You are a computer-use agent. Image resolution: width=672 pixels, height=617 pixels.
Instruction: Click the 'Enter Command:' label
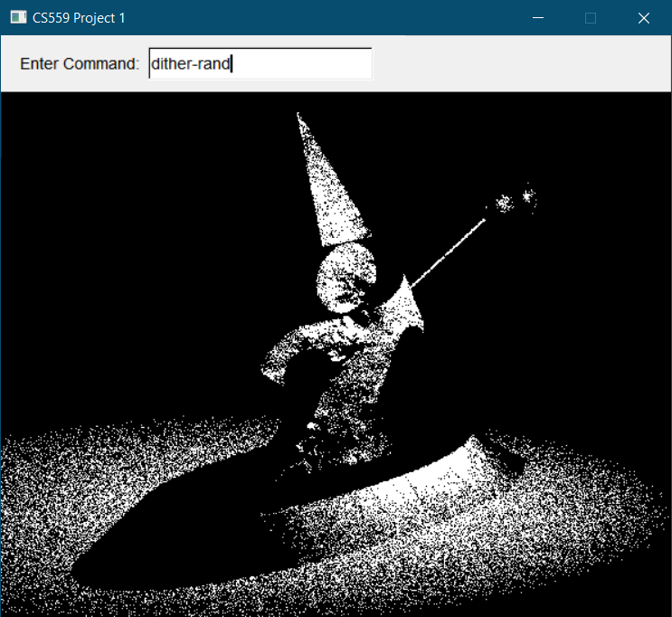pyautogui.click(x=80, y=64)
